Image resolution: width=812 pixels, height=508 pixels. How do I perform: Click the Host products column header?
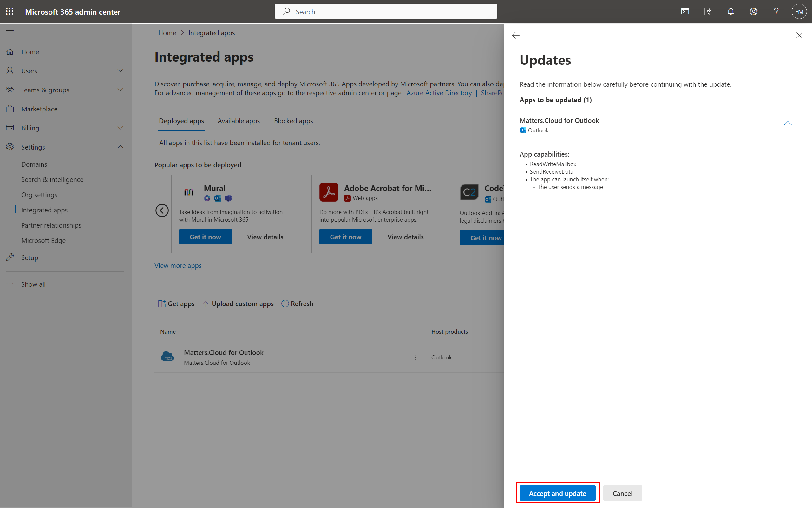point(449,331)
